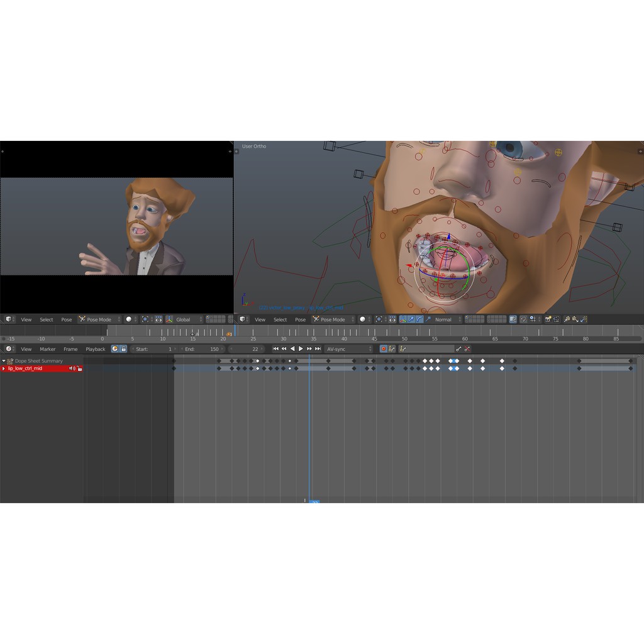Viewport: 644px width, 644px height.
Task: Collapse the Dope Sheet Summary row
Action: [x=4, y=361]
